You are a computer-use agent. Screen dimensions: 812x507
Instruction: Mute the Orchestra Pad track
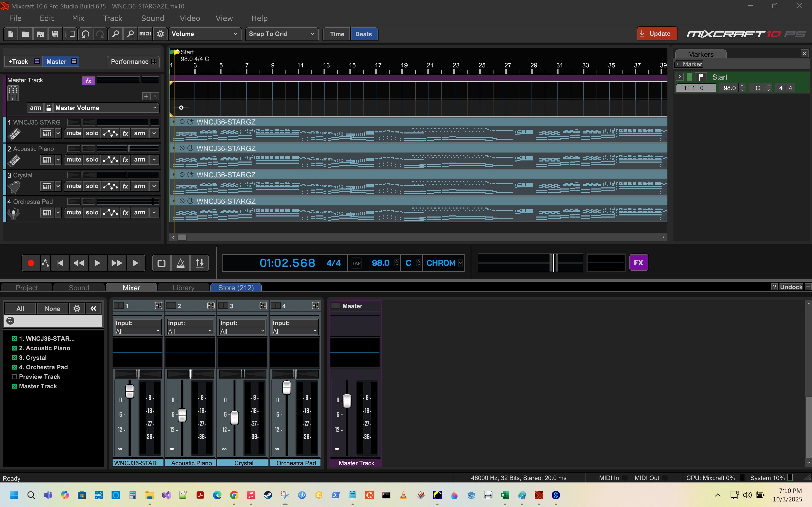(74, 213)
